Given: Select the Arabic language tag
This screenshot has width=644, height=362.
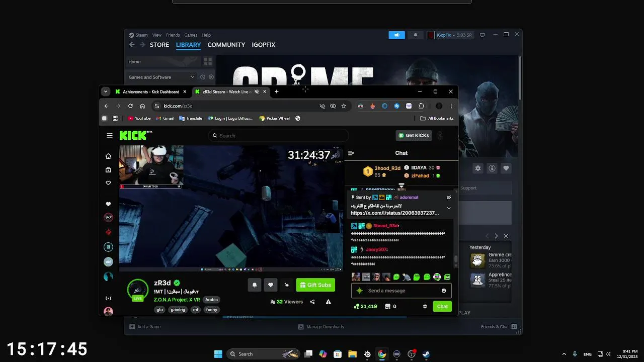Looking at the screenshot, I should 212,300.
